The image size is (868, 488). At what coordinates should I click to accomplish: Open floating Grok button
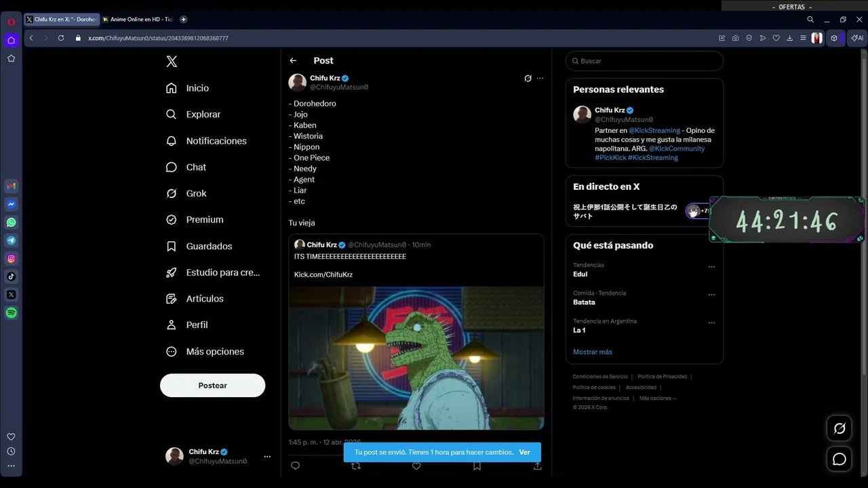point(840,428)
